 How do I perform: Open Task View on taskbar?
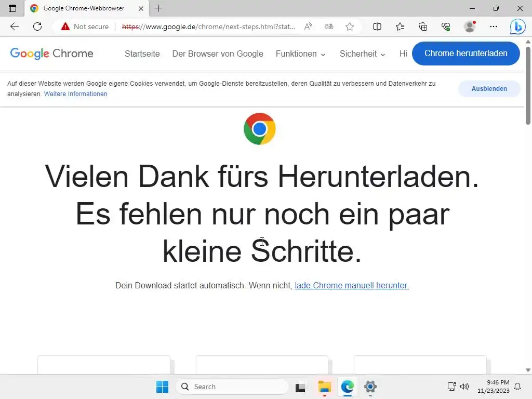point(300,387)
